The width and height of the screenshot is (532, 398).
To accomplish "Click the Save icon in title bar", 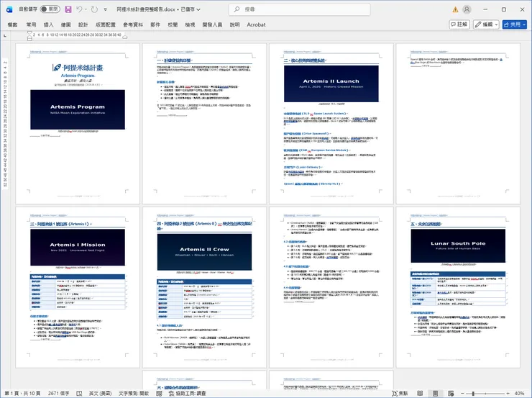I will click(x=68, y=9).
